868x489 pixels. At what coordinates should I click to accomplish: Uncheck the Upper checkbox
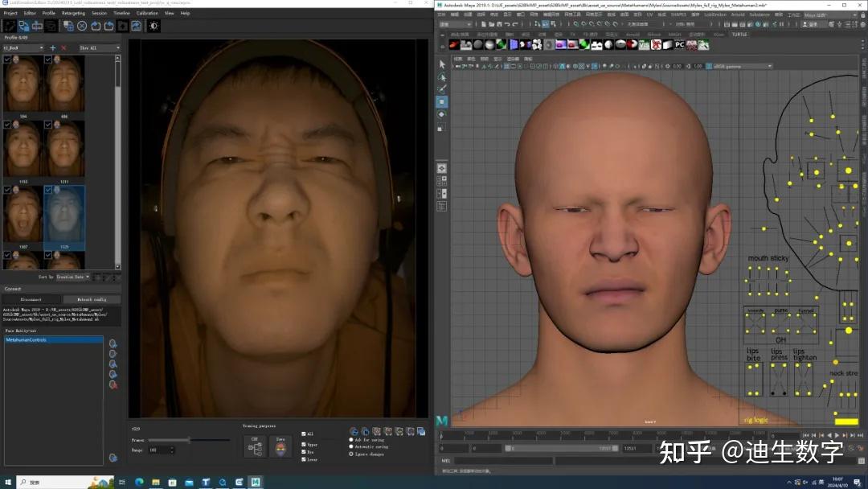point(304,443)
